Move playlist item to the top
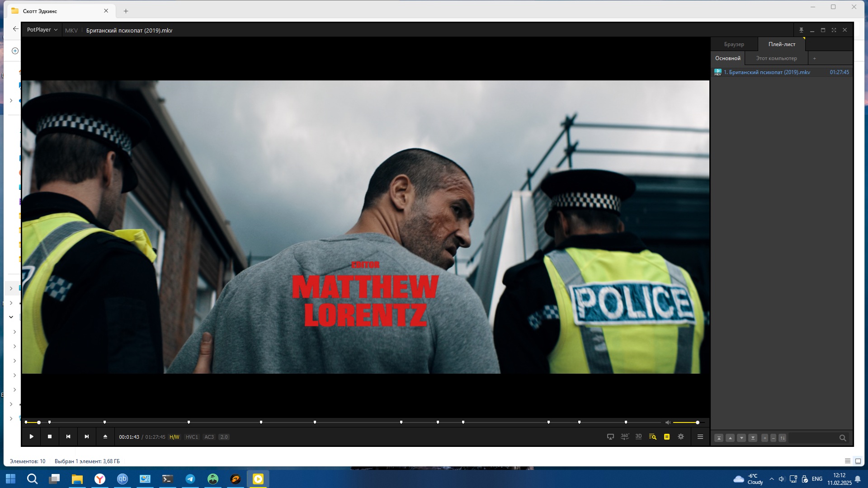868x488 pixels. 719,438
